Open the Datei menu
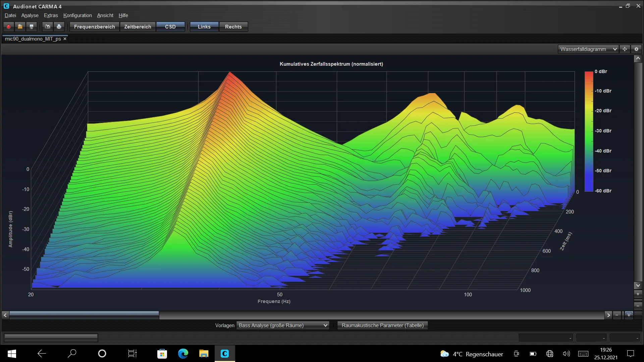The width and height of the screenshot is (644, 362). pos(10,15)
